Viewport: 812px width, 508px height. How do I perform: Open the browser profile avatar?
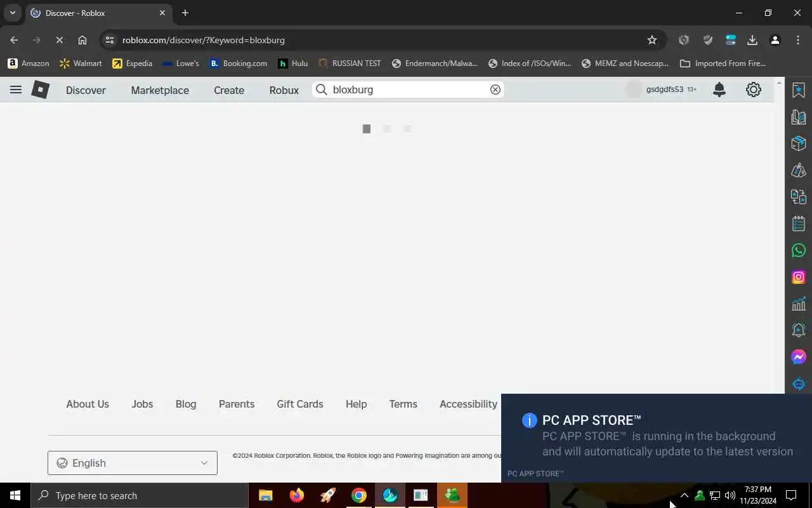tap(775, 40)
